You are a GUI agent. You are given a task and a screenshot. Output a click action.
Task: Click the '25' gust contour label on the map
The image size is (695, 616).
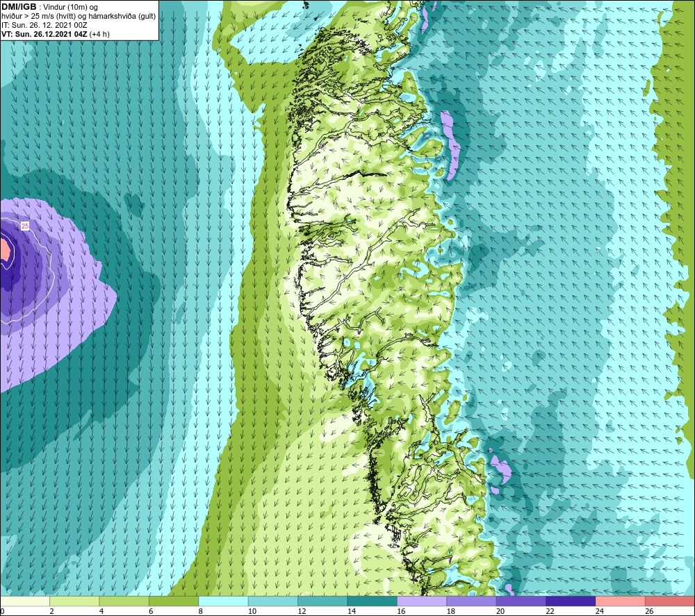25,226
